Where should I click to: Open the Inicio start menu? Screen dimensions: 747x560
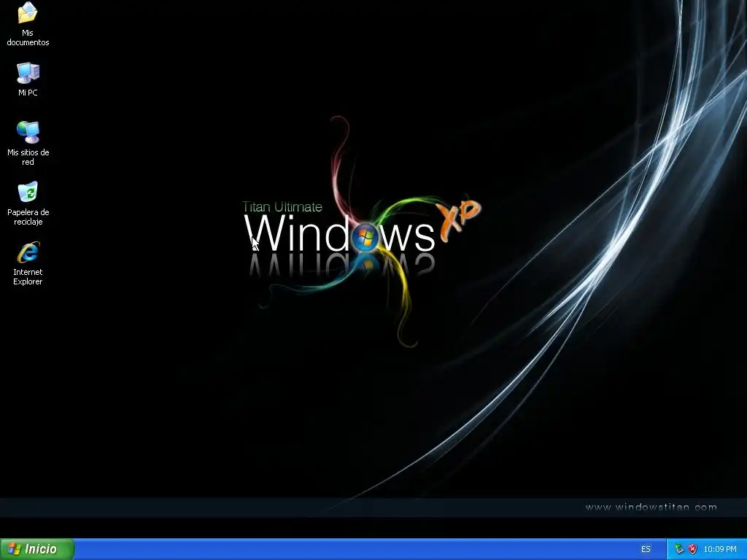(x=37, y=549)
